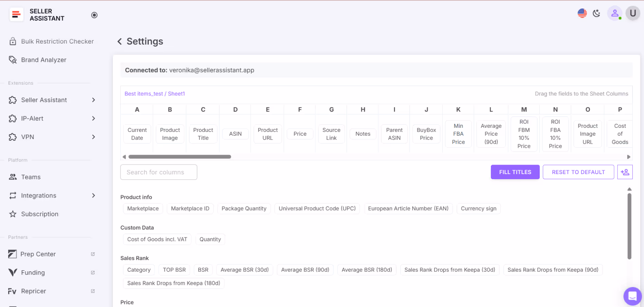Click the horizontal column scrollbar thumb
644x307 pixels.
tap(180, 157)
